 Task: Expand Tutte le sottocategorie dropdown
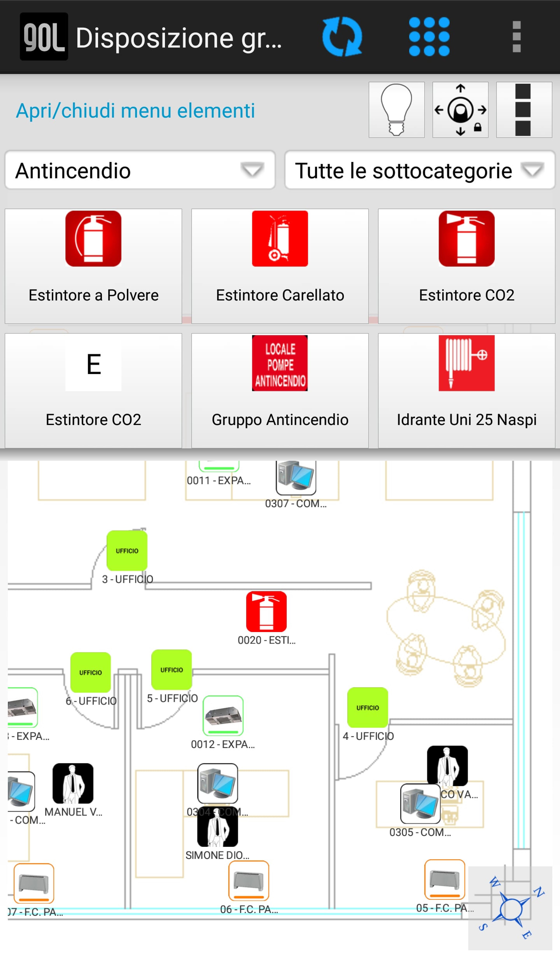click(x=420, y=170)
